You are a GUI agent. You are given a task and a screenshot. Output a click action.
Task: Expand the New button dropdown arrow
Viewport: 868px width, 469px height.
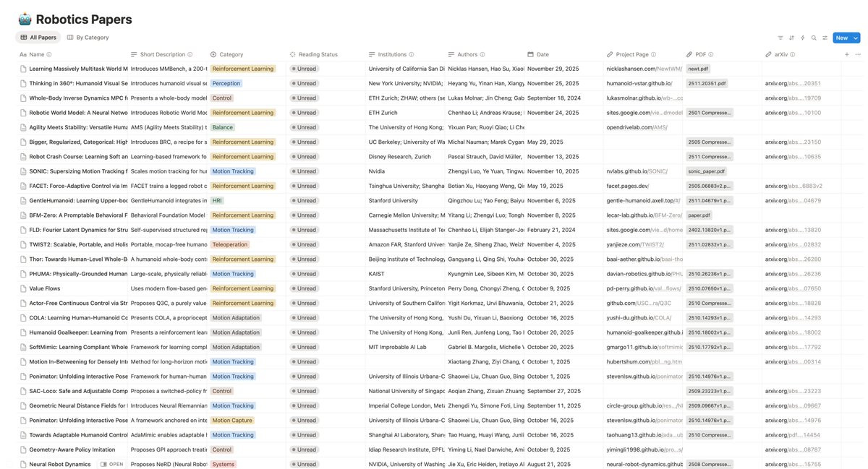pos(856,38)
